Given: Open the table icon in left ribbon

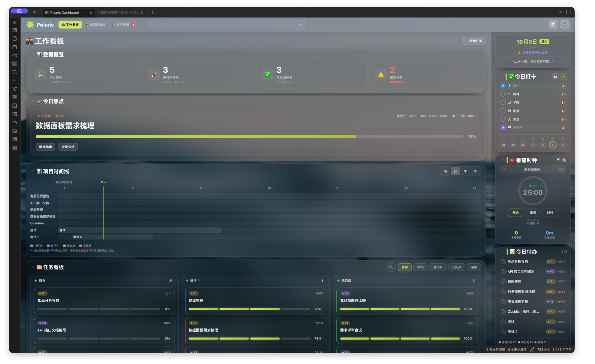Looking at the screenshot, I should coord(15,64).
